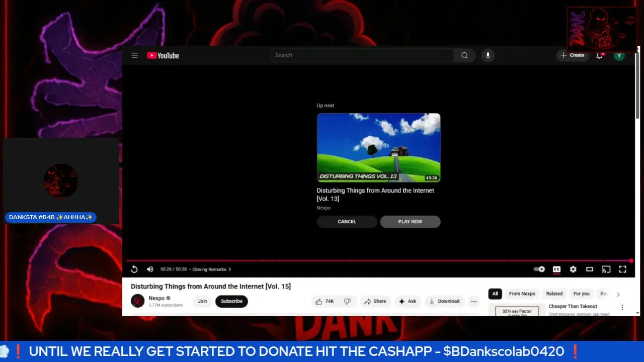Toggle the autoplay switch
The height and width of the screenshot is (362, 644).
539,269
